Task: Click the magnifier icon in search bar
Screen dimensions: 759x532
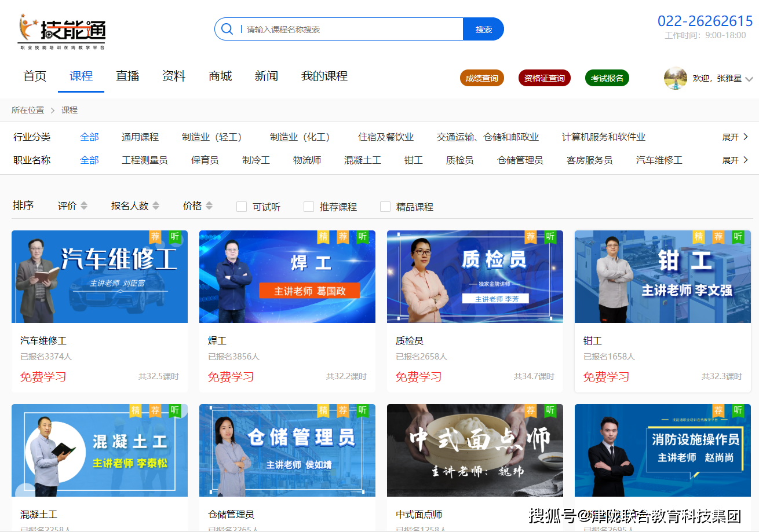Action: [x=227, y=29]
